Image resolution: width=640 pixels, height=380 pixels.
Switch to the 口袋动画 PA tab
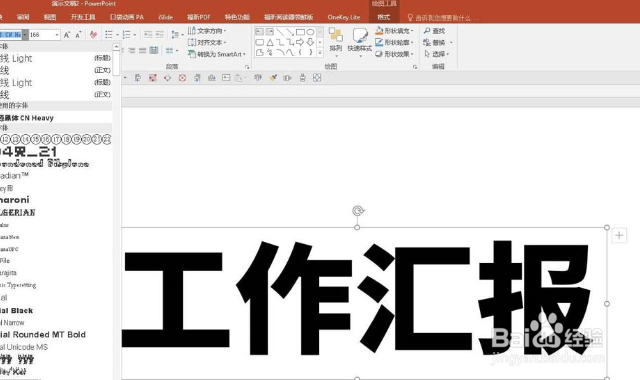pos(127,17)
